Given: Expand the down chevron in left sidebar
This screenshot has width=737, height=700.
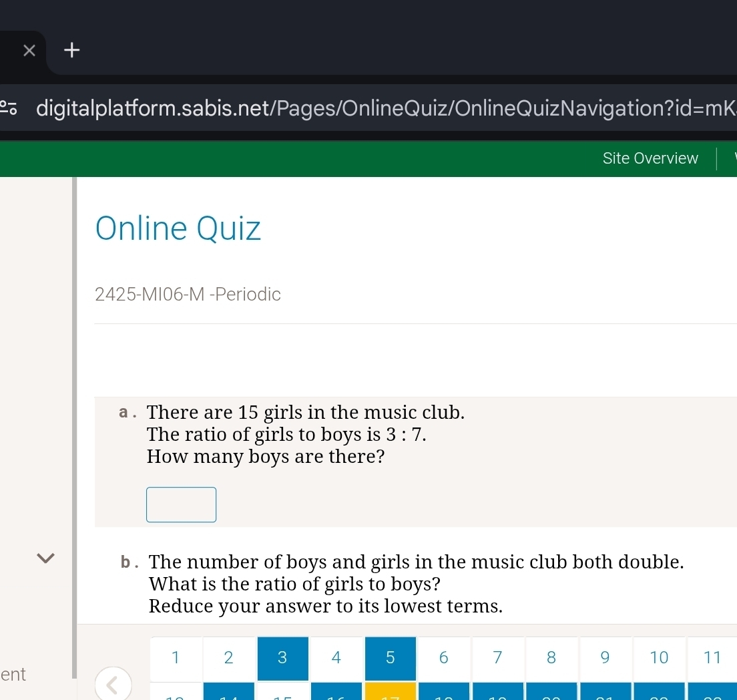Looking at the screenshot, I should pos(45,557).
